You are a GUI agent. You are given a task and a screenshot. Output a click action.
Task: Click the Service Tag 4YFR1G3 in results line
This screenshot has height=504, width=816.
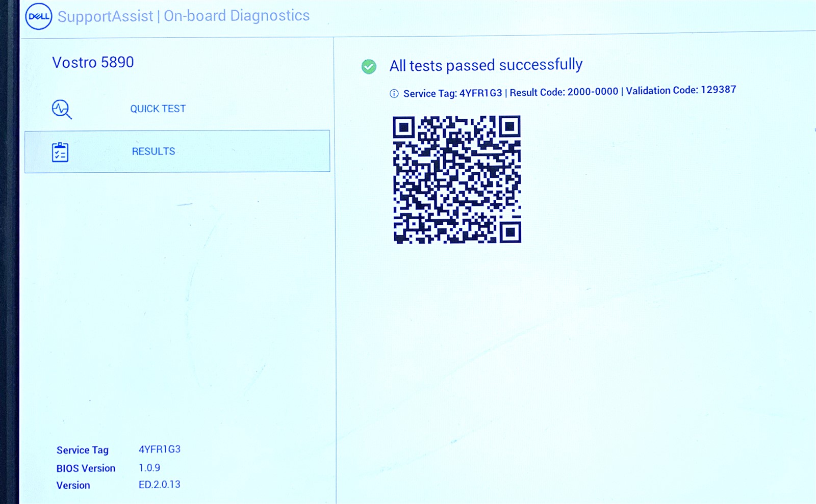coord(452,93)
